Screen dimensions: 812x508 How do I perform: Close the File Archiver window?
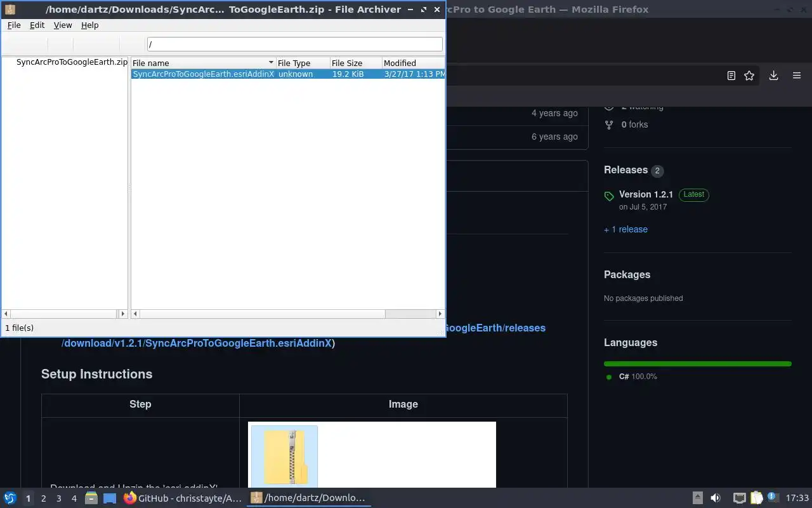tap(437, 10)
